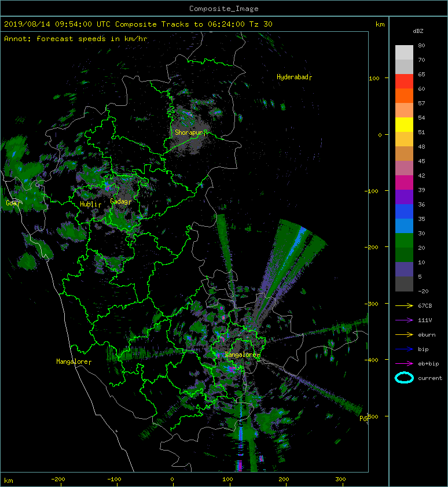448x487 pixels.
Task: Click the -200 tick on the vertical axis
Action: click(372, 248)
